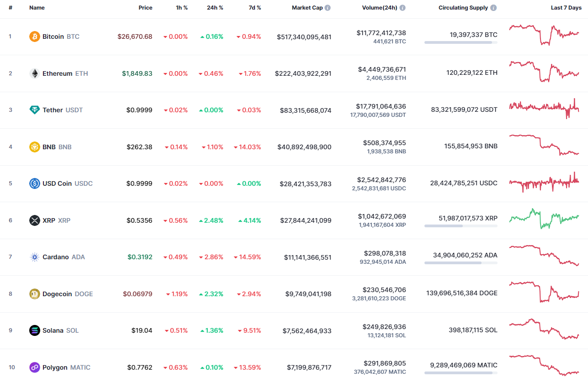588x382 pixels.
Task: Open the Circulating Supply info tooltip
Action: (493, 7)
